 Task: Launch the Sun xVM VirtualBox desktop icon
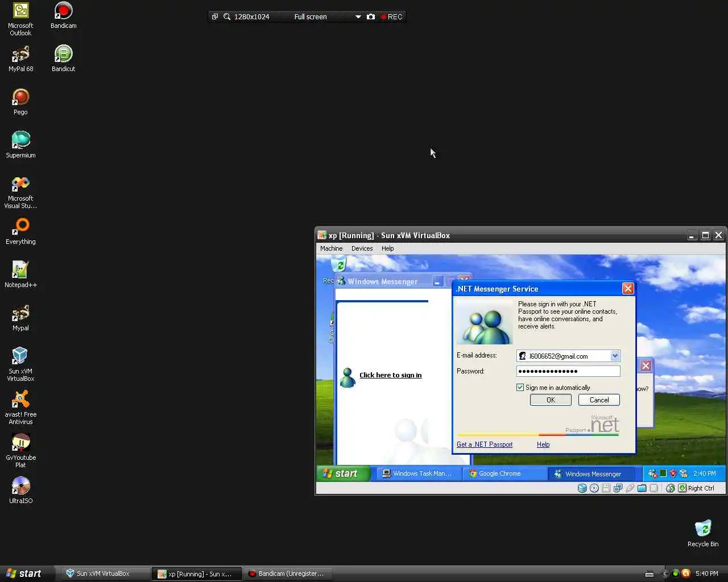click(20, 364)
